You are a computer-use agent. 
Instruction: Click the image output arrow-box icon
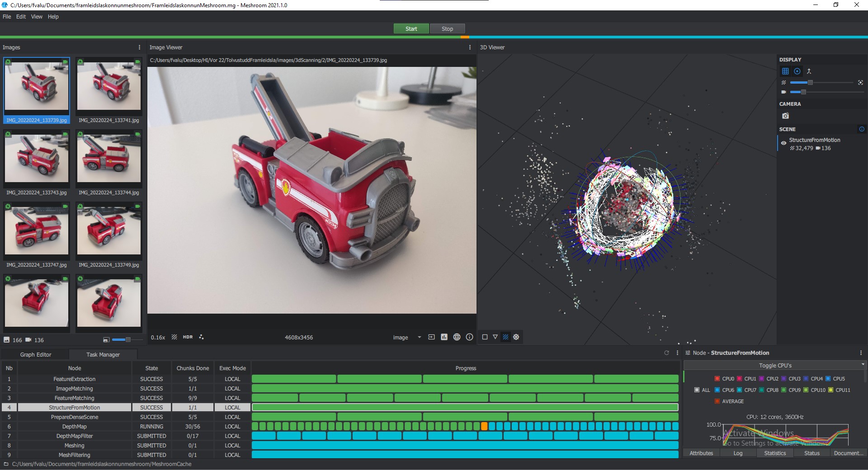click(431, 337)
